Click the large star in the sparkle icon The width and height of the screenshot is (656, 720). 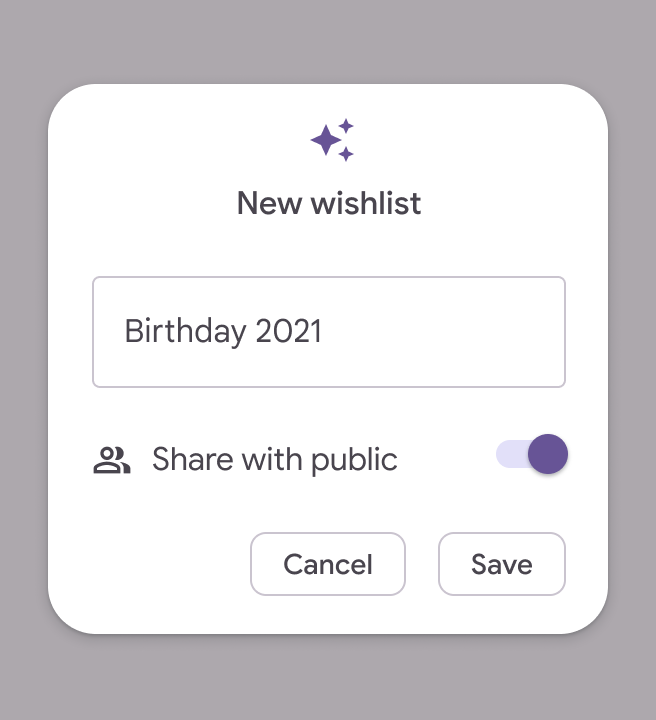coord(326,141)
